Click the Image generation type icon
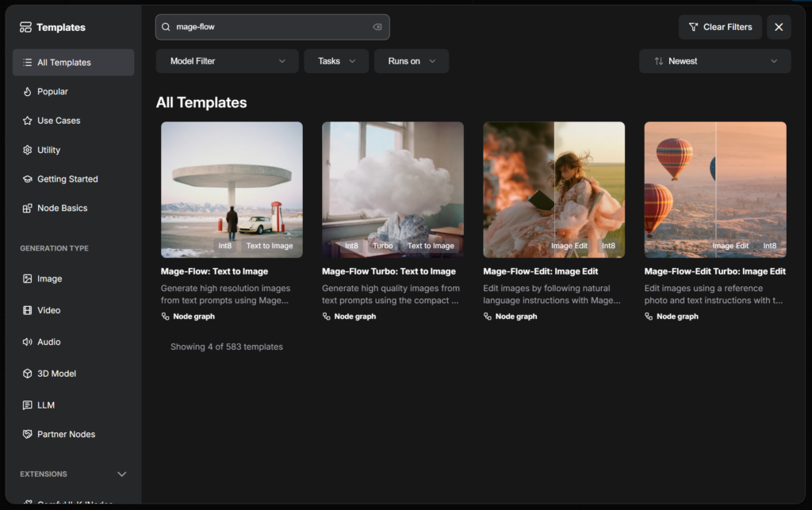The width and height of the screenshot is (812, 510). click(x=28, y=278)
